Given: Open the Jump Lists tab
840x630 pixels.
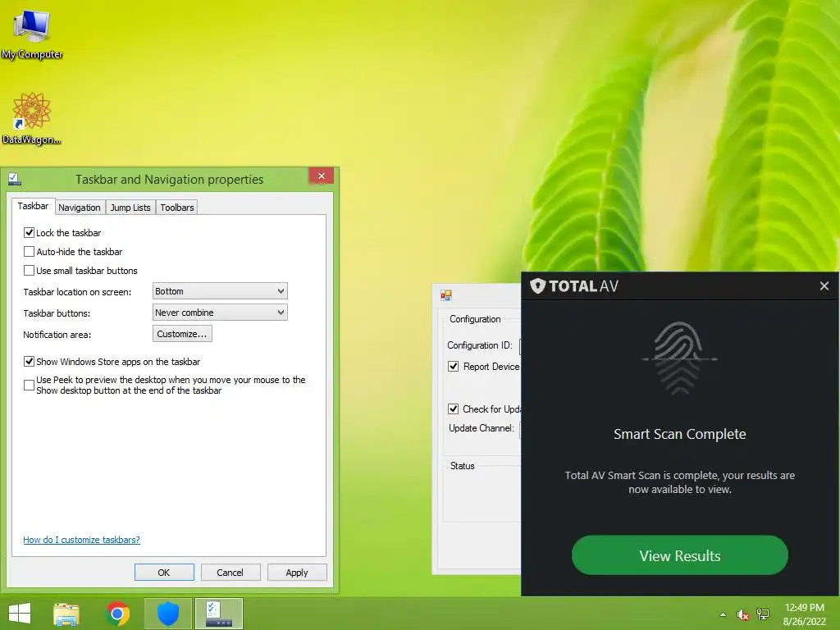Looking at the screenshot, I should coord(130,208).
